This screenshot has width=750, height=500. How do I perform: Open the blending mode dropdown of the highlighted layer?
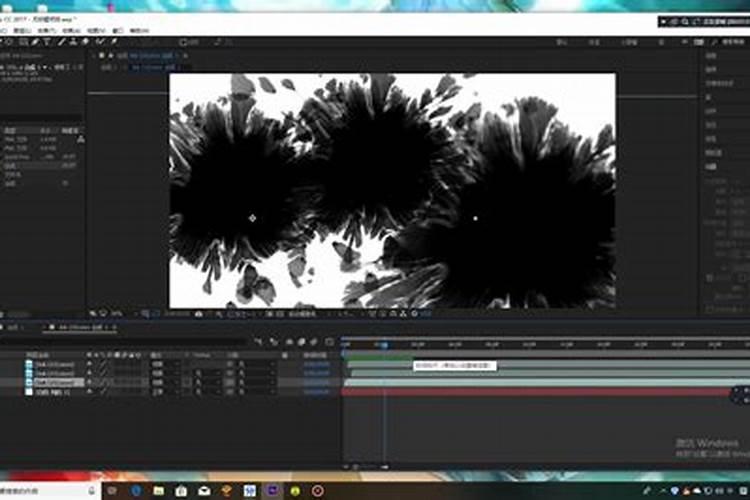click(165, 382)
